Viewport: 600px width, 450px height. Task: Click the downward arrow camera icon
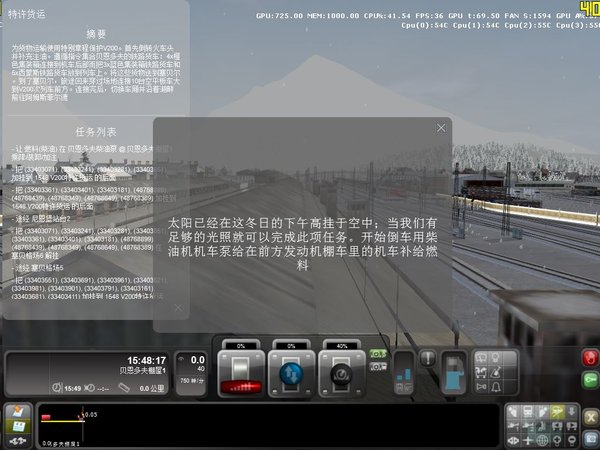point(571,412)
